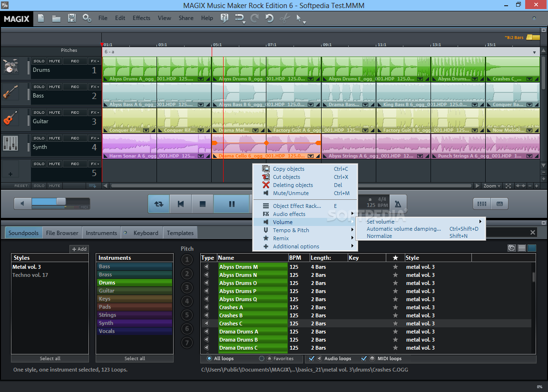Open a project with the folder icon
This screenshot has height=392, width=548.
click(56, 18)
